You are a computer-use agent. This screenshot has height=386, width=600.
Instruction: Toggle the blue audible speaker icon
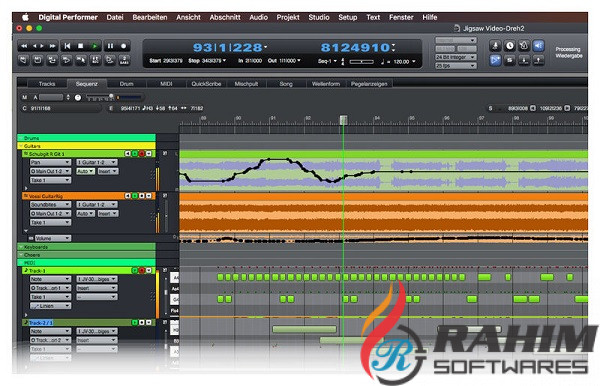(x=538, y=46)
